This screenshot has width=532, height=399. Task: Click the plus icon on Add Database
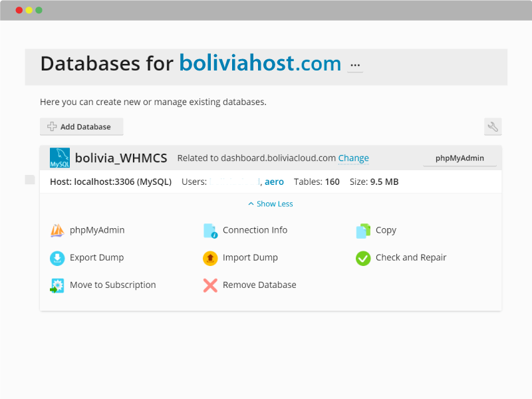coord(52,126)
